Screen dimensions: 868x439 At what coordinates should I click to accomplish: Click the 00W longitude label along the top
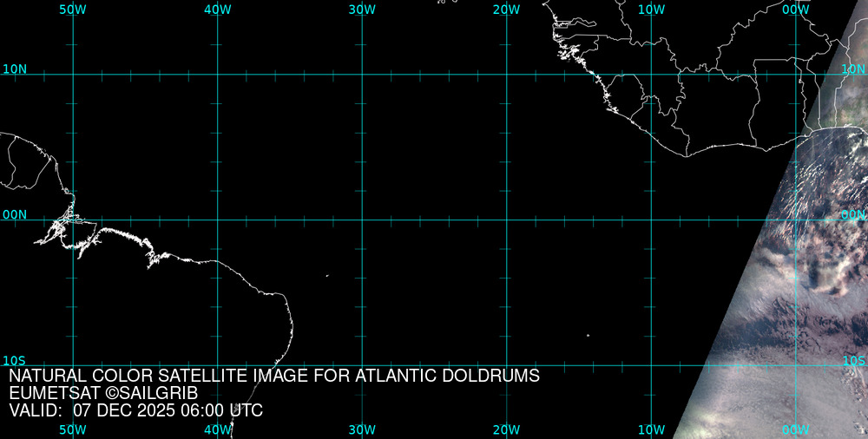[795, 10]
